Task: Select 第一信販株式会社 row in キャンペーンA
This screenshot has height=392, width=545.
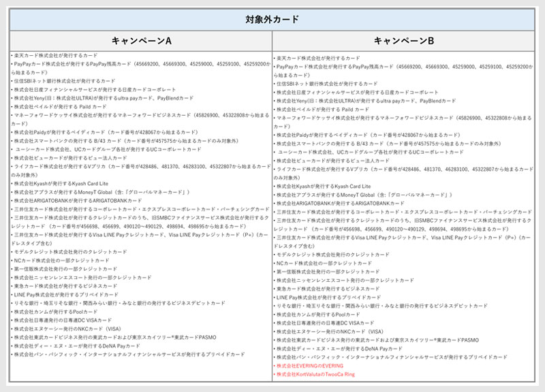Action: click(x=64, y=269)
